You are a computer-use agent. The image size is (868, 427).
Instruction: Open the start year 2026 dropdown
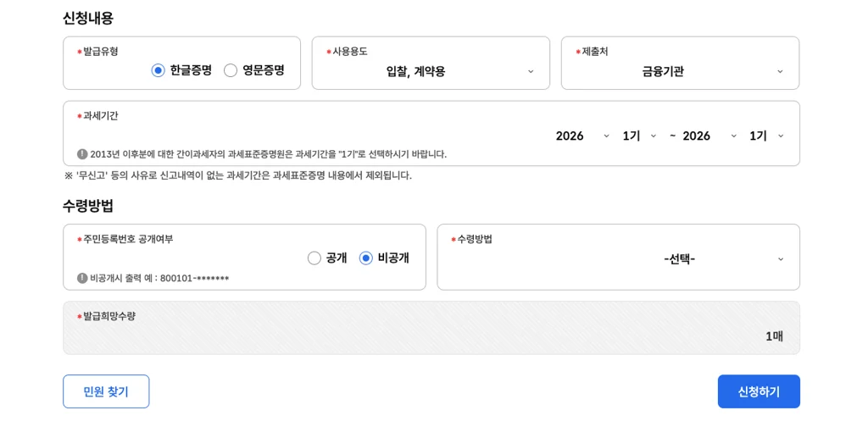(x=581, y=136)
